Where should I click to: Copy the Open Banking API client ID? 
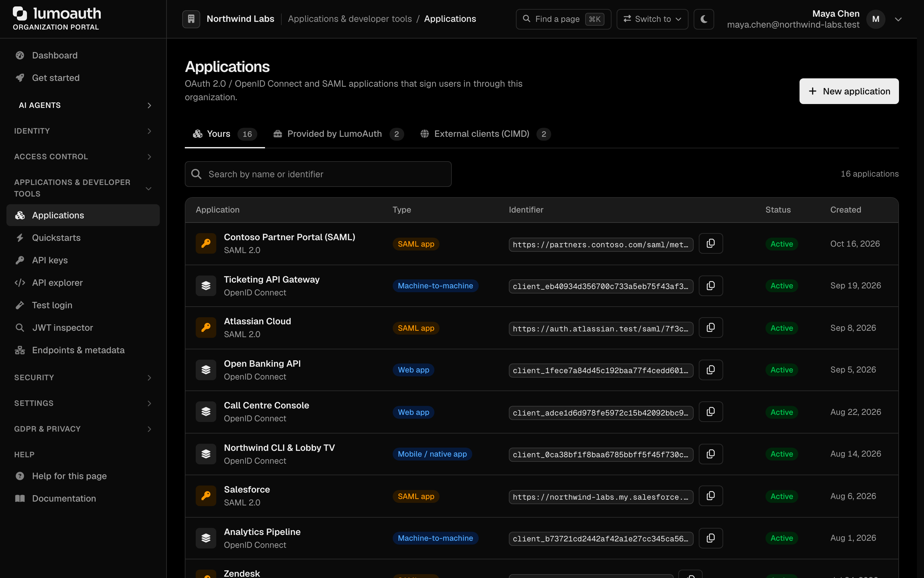tap(711, 370)
